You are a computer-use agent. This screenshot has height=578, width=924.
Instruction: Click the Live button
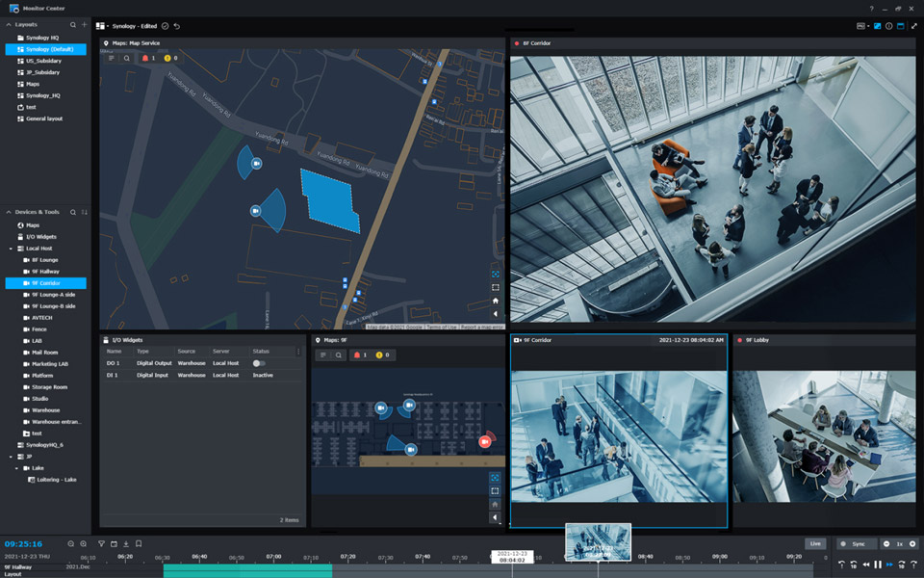(815, 544)
